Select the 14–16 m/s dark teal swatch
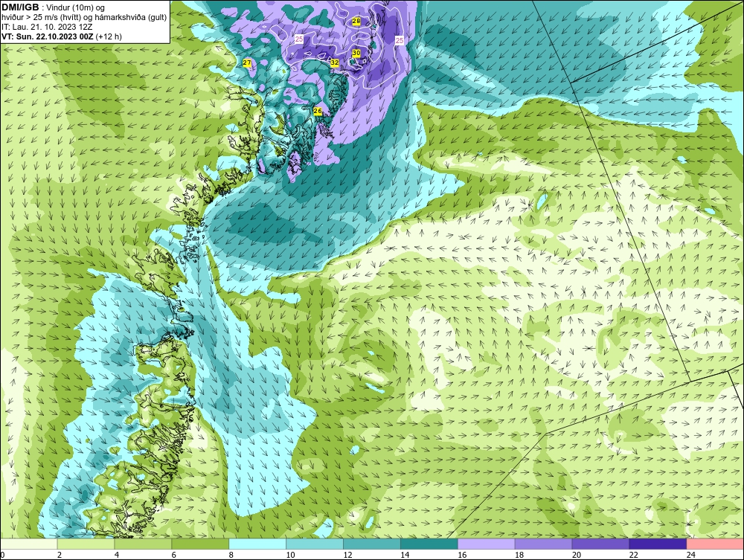The image size is (744, 560). pos(429,544)
